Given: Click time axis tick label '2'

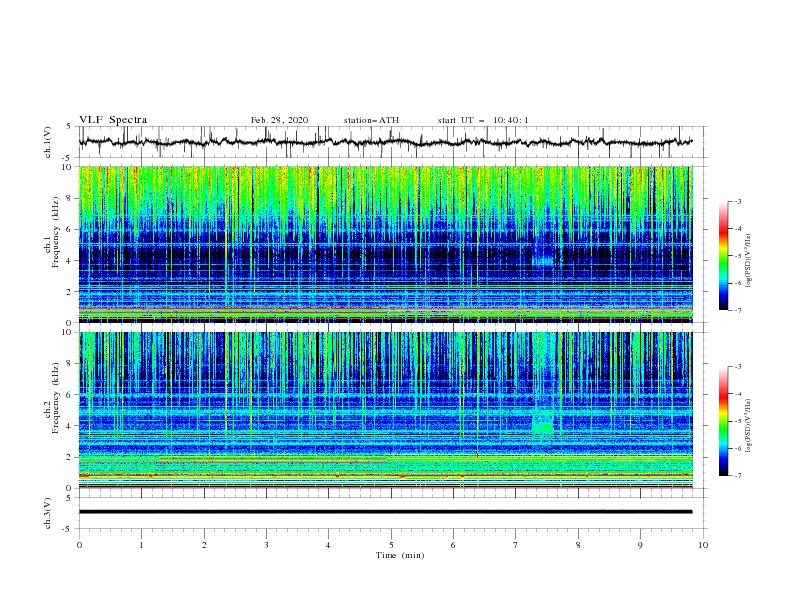Looking at the screenshot, I should coord(204,545).
